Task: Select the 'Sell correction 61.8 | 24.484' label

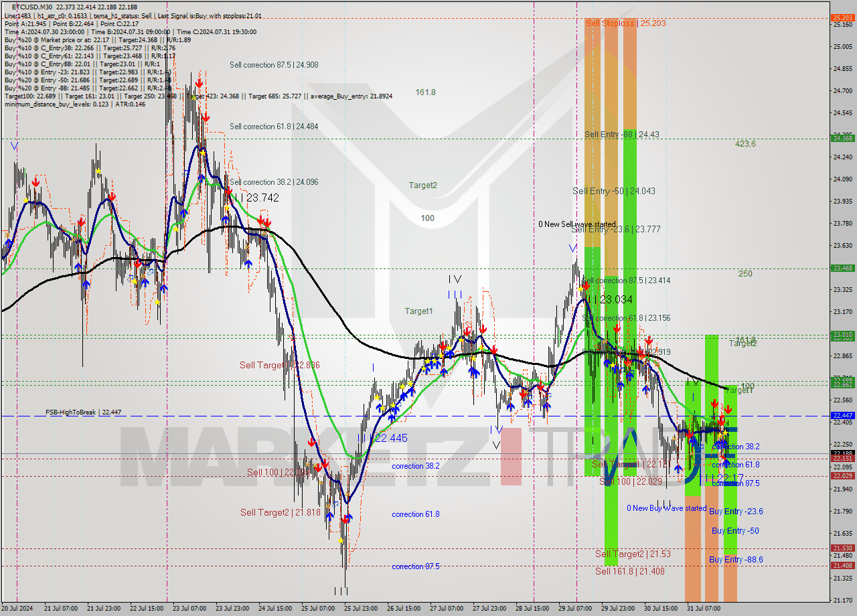Action: coord(274,127)
